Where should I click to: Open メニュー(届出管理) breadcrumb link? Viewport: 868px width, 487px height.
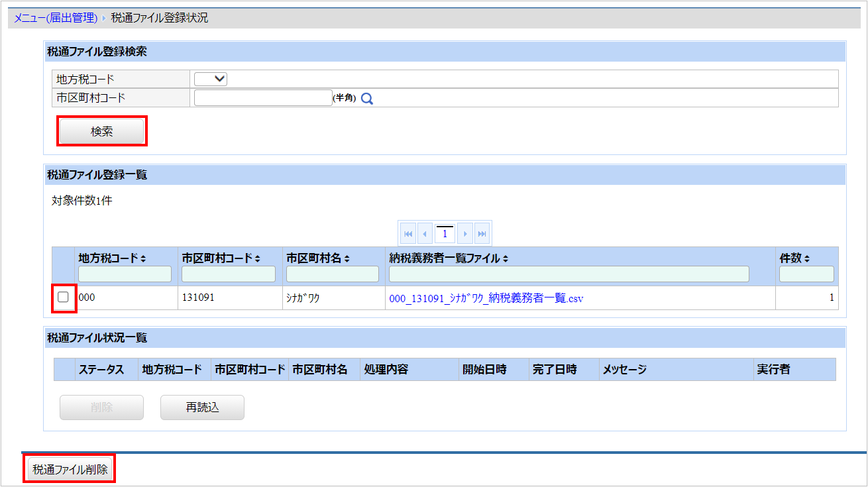click(56, 19)
